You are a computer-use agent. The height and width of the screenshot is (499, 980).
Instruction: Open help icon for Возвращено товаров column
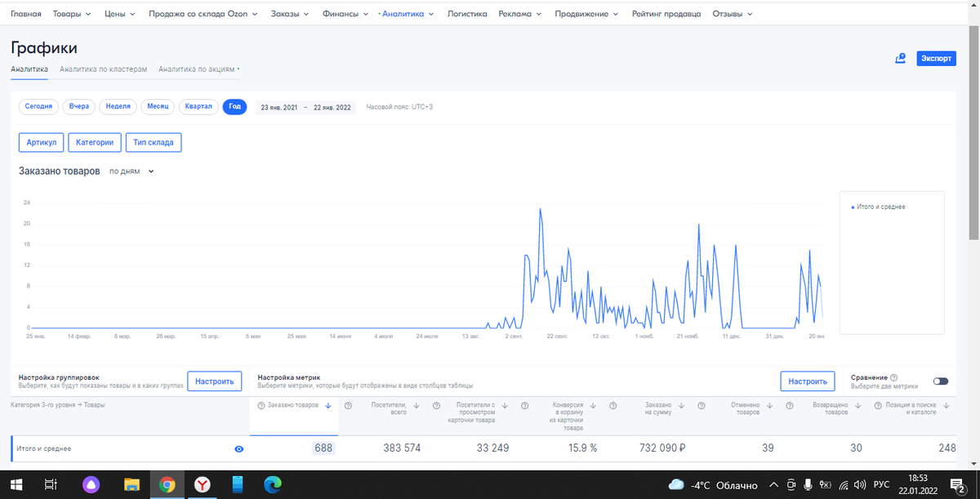[790, 405]
